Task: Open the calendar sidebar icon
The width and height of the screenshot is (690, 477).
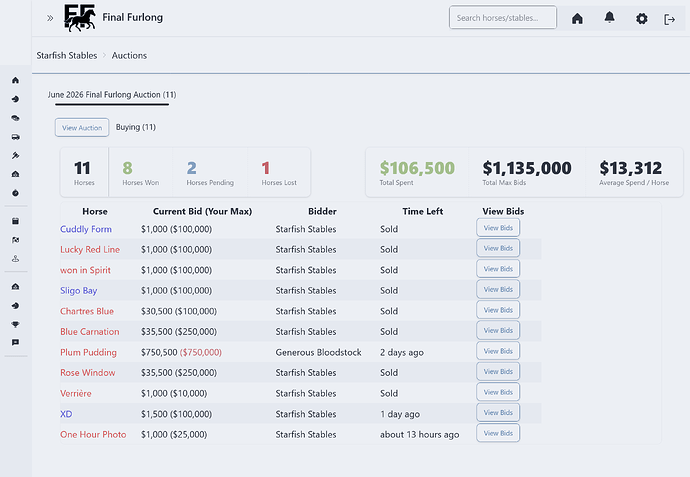Action: (15, 221)
